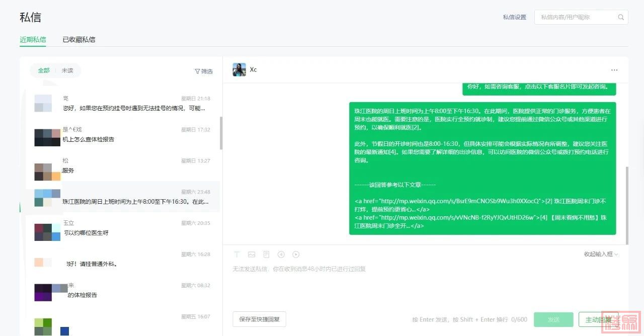Open the three-dot more options menu

point(614,70)
